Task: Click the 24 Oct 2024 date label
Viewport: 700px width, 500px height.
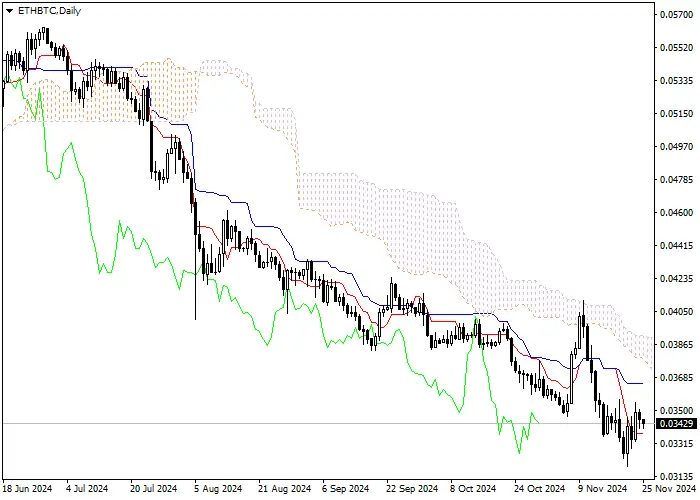Action: coord(540,489)
